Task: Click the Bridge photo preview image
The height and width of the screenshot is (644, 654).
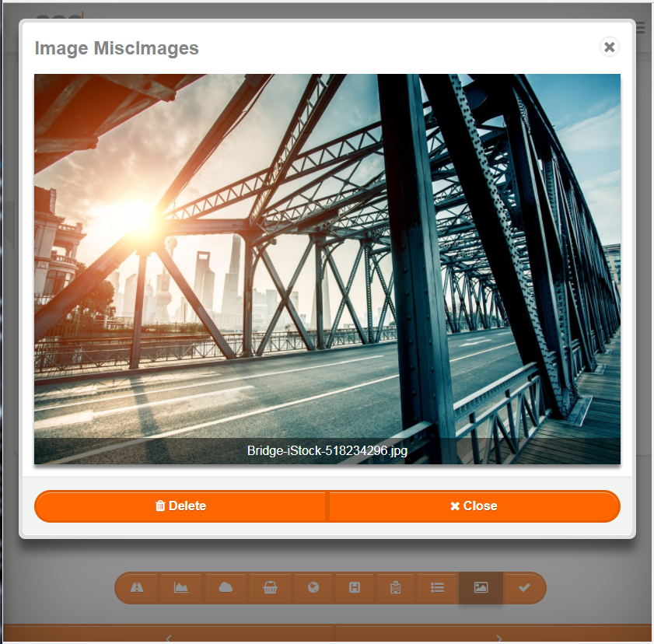Action: point(327,269)
